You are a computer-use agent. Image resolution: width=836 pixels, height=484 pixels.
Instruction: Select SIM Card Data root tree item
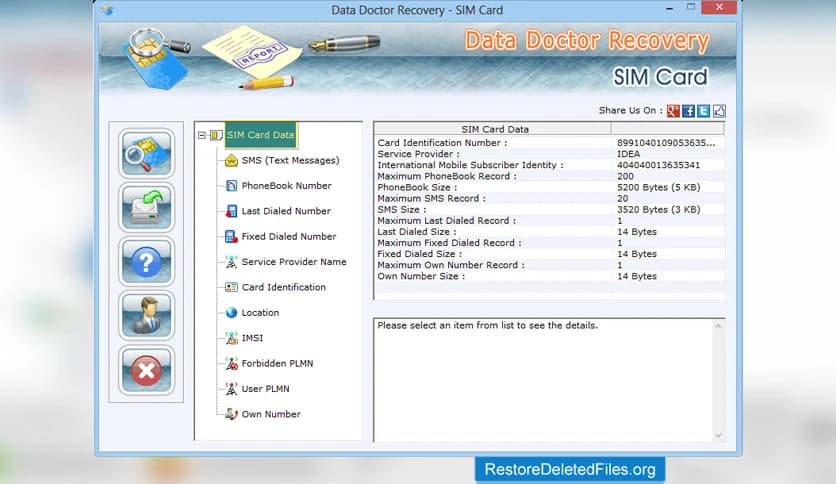[x=260, y=135]
